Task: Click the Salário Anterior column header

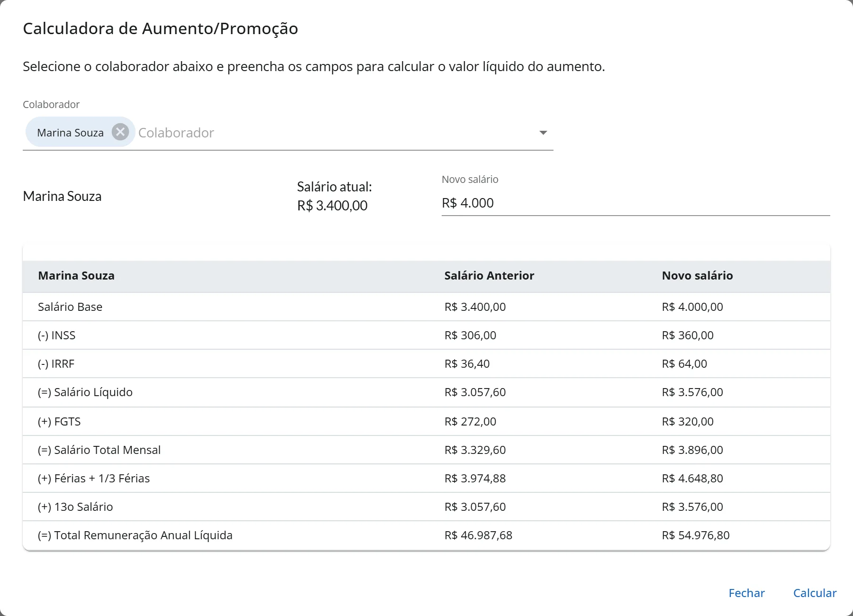Action: pyautogui.click(x=489, y=275)
